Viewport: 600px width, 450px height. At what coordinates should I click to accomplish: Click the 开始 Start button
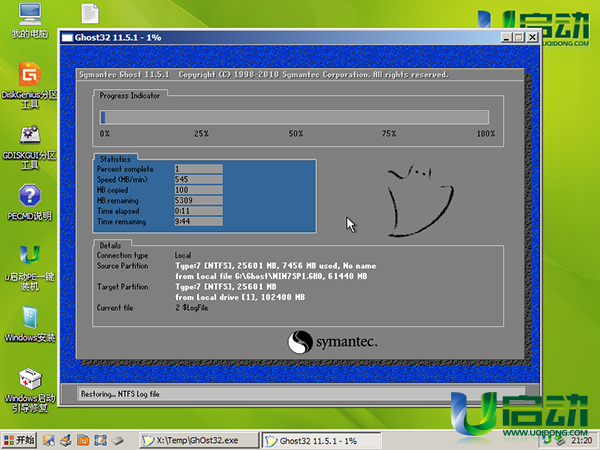coord(19,440)
